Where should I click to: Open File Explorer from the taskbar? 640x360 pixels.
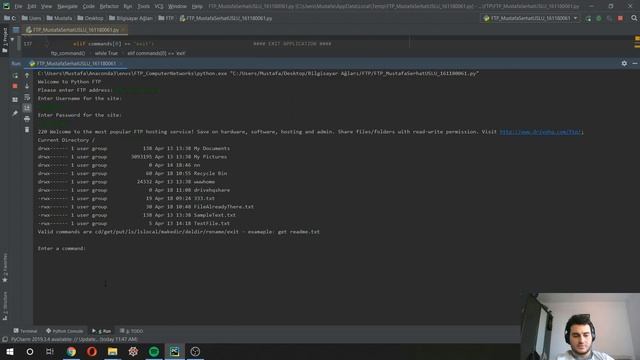point(113,351)
